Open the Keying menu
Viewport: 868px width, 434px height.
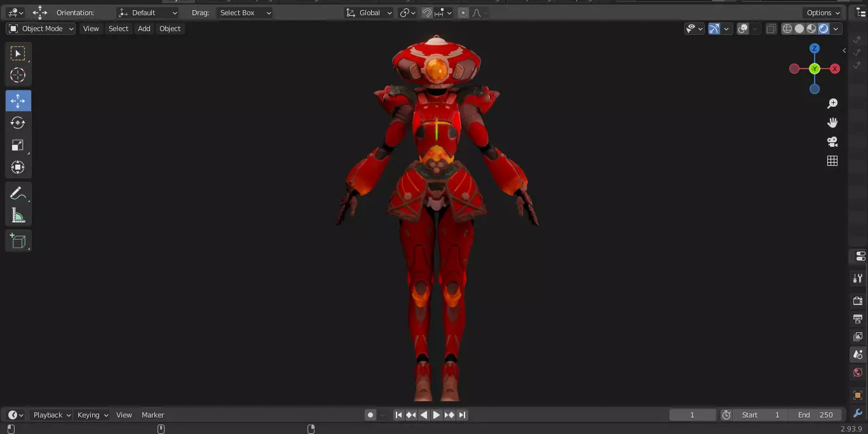(93, 415)
